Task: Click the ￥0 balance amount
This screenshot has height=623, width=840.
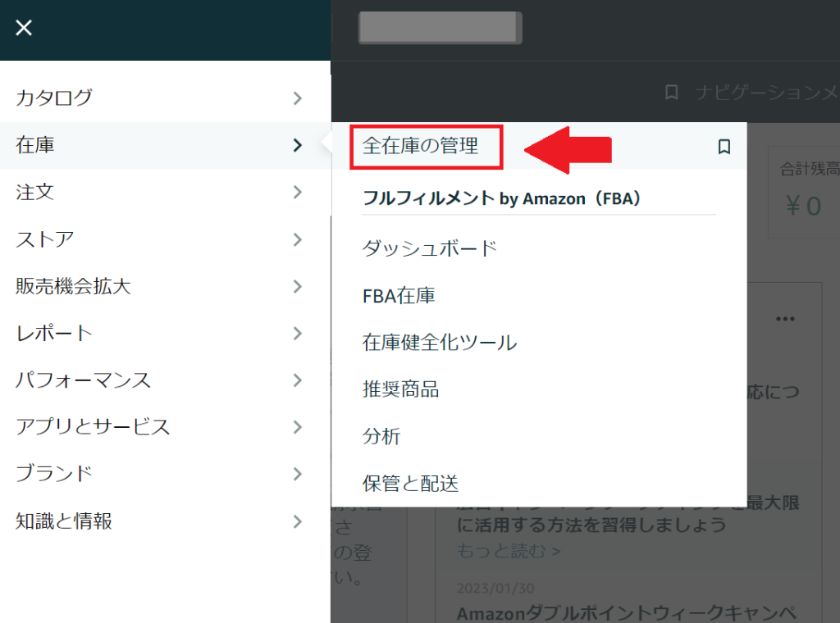Action: 804,206
